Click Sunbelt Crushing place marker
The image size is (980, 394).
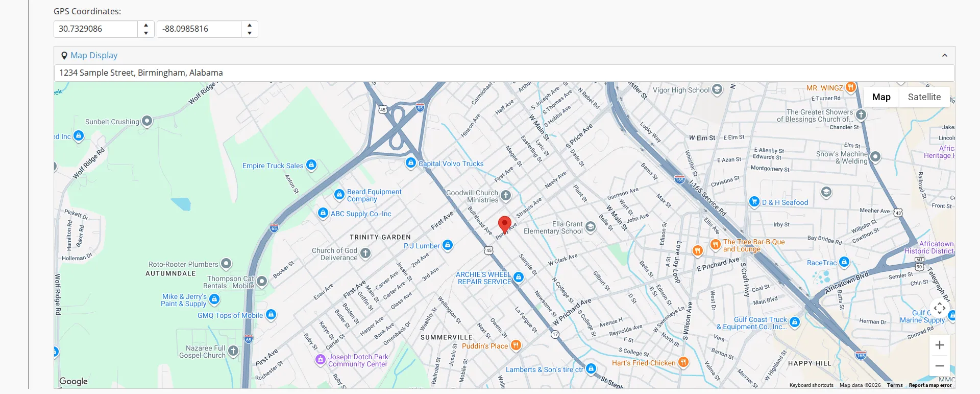tap(147, 121)
